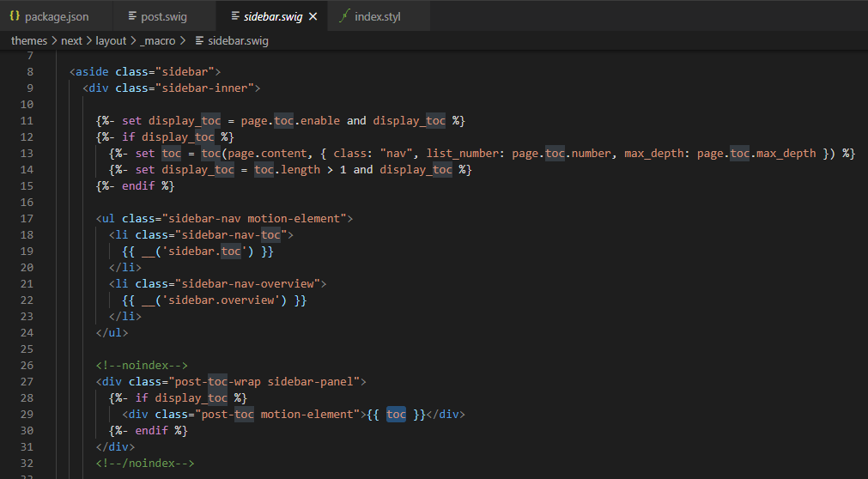Click the JSON braces icon on package.json tab
This screenshot has width=868, height=479.
pyautogui.click(x=15, y=16)
